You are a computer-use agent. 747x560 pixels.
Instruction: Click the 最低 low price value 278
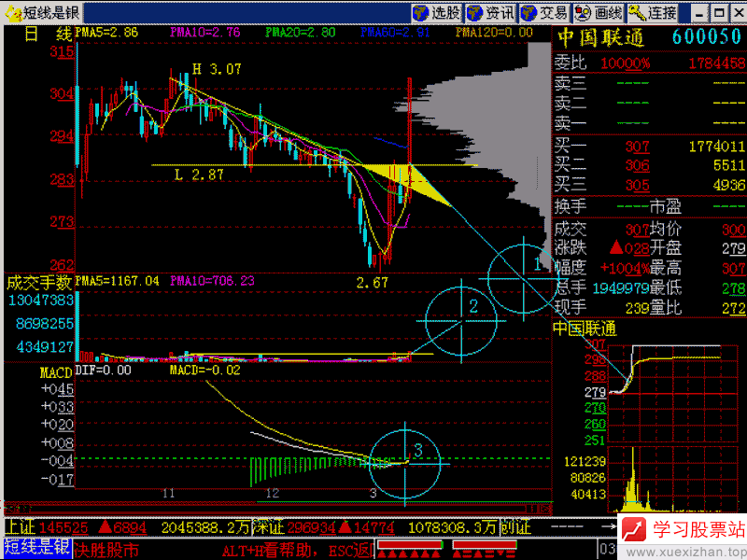click(734, 288)
